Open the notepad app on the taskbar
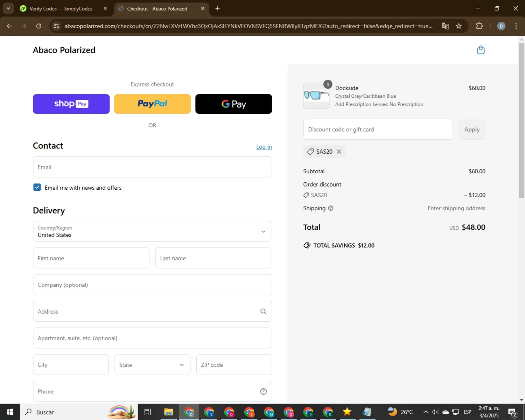Viewport: 525px width, 420px height. pos(367,412)
